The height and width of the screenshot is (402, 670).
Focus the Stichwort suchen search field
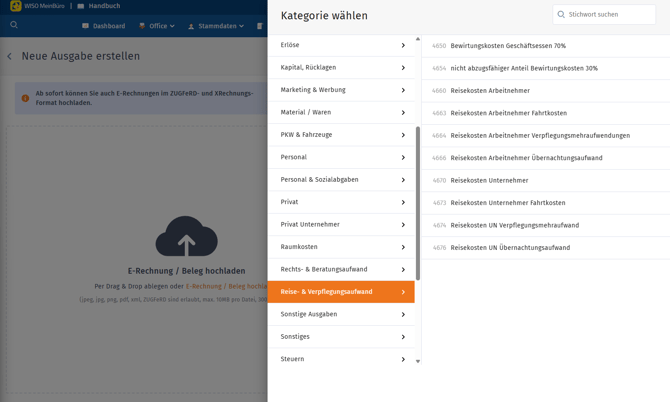(x=610, y=15)
